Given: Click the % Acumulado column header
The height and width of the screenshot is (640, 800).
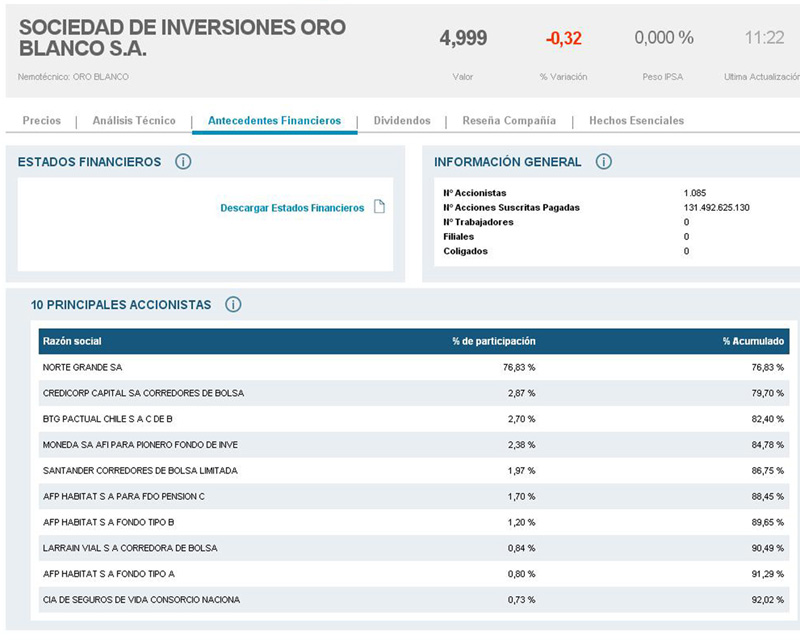Looking at the screenshot, I should [x=753, y=341].
